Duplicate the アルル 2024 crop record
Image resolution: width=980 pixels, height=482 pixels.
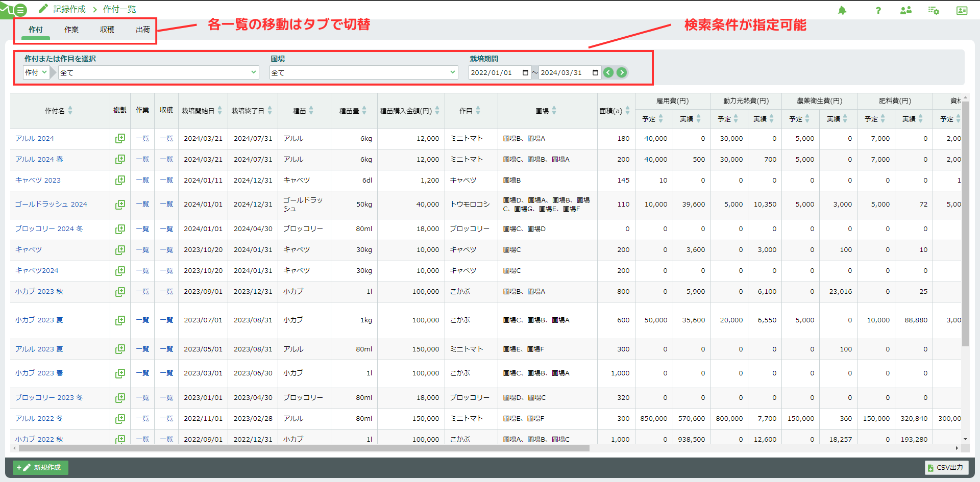[x=120, y=138]
